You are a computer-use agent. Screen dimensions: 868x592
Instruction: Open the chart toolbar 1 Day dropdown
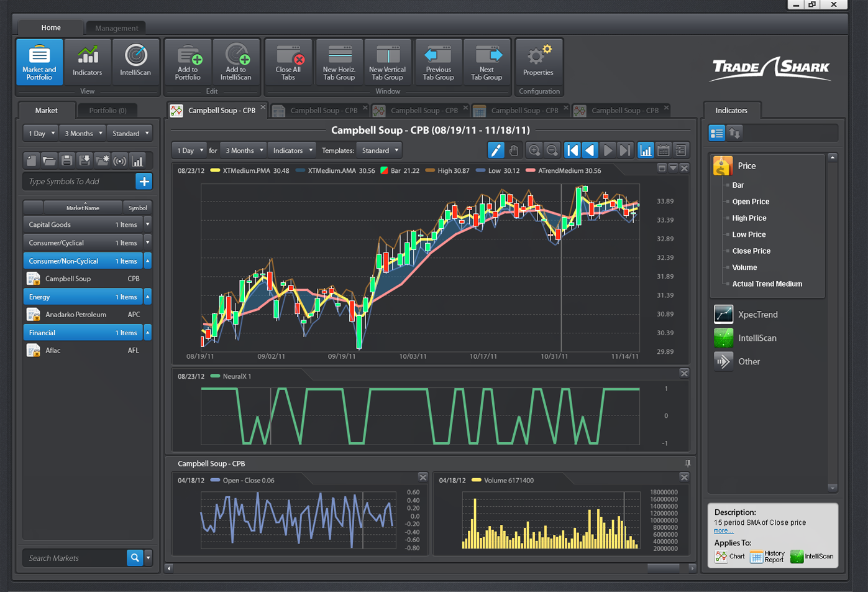coord(190,150)
